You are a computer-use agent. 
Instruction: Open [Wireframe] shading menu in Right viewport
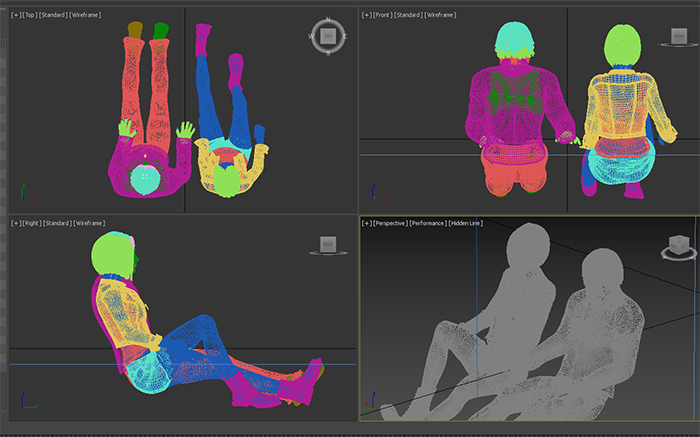coord(90,223)
